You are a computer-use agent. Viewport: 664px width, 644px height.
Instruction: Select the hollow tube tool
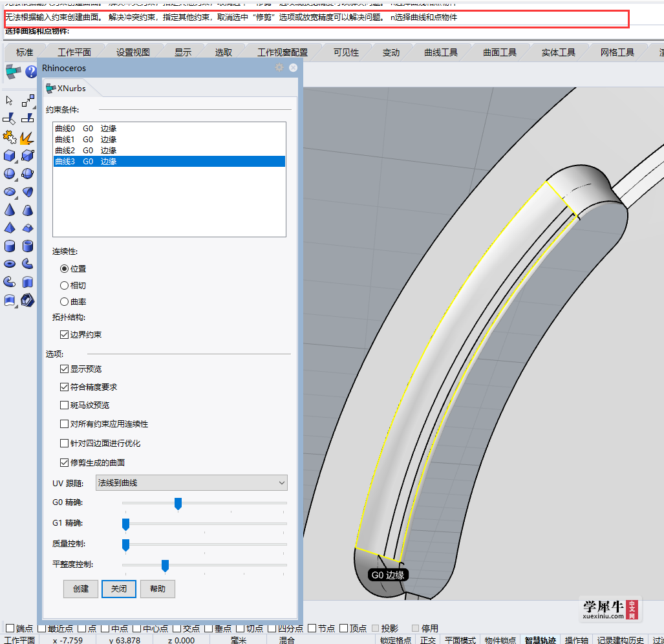click(x=28, y=246)
